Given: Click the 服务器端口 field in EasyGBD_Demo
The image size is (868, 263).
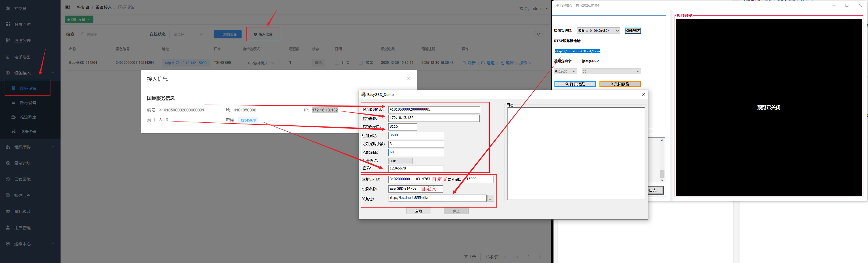Looking at the screenshot, I should [x=403, y=127].
